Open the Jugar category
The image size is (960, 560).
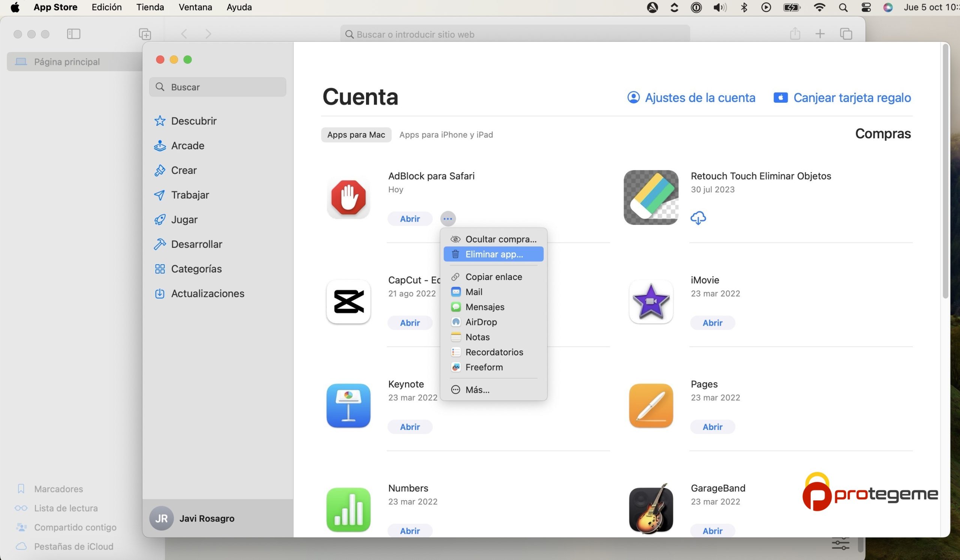point(175,220)
